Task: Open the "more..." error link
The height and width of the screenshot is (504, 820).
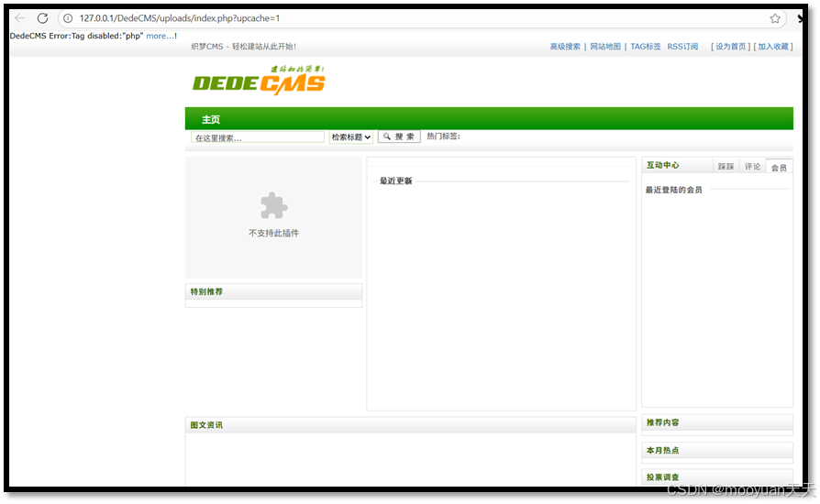Action: (x=161, y=36)
